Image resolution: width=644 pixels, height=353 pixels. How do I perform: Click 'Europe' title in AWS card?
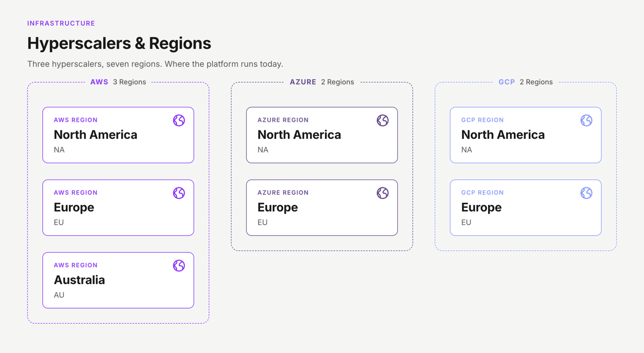click(74, 207)
